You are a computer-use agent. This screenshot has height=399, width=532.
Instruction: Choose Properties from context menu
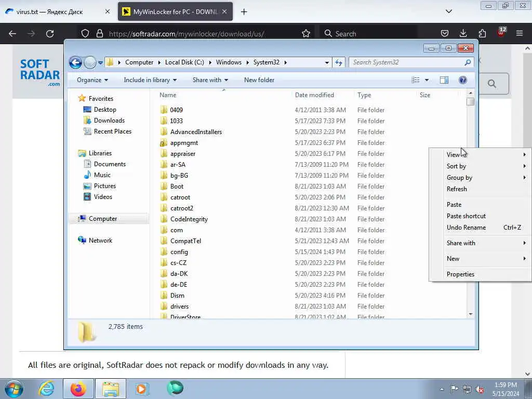tap(480, 274)
